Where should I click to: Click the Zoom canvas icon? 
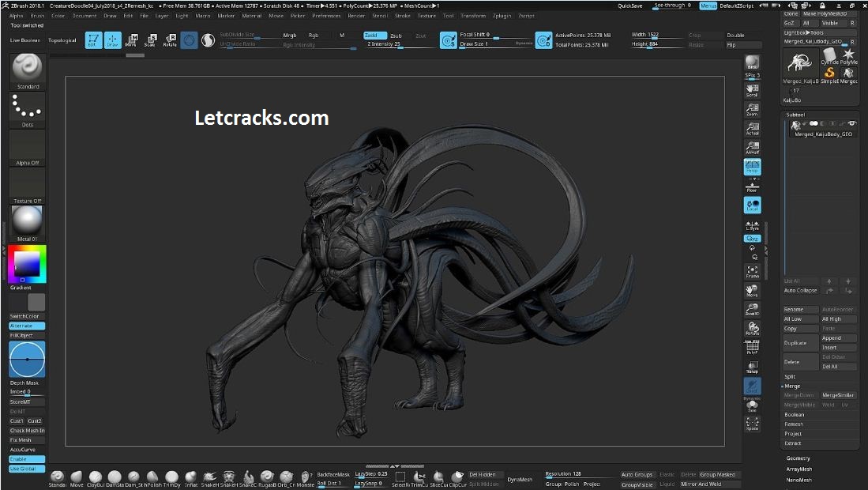tap(752, 109)
